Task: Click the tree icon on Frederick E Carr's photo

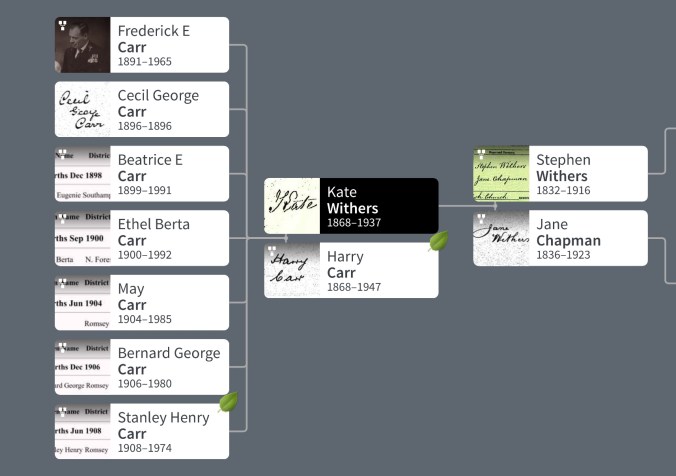Action: pos(63,26)
